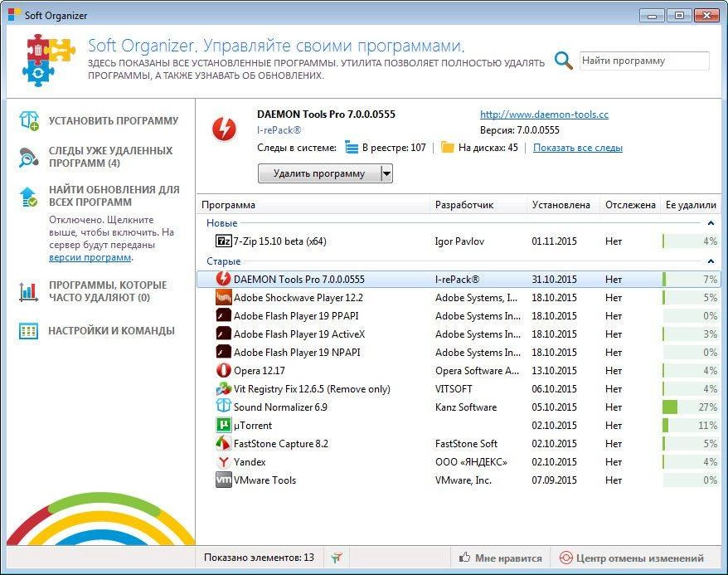Image resolution: width=728 pixels, height=575 pixels.
Task: Open УСТАНОВИТЬ ПРОГРАММУ from the sidebar
Action: click(x=114, y=121)
